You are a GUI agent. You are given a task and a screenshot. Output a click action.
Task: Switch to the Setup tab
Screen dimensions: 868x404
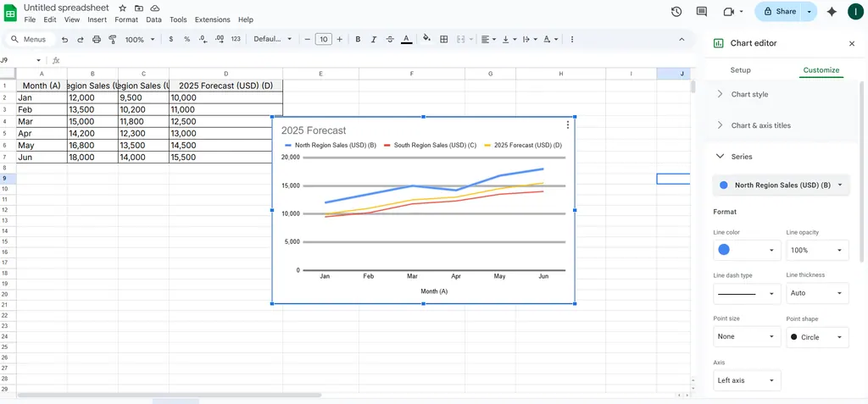(740, 70)
